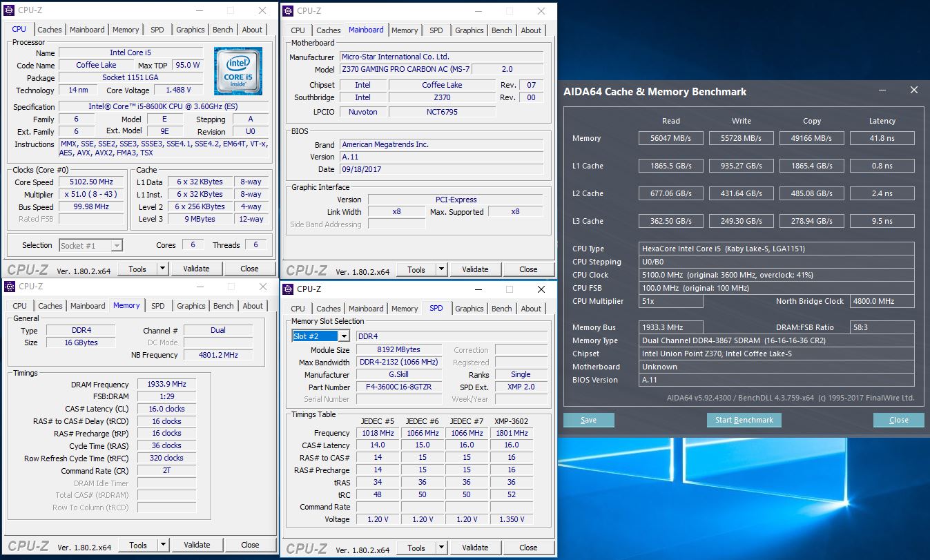This screenshot has width=930, height=560.
Task: Open Graphics tab in Mainboard window
Action: tap(469, 30)
